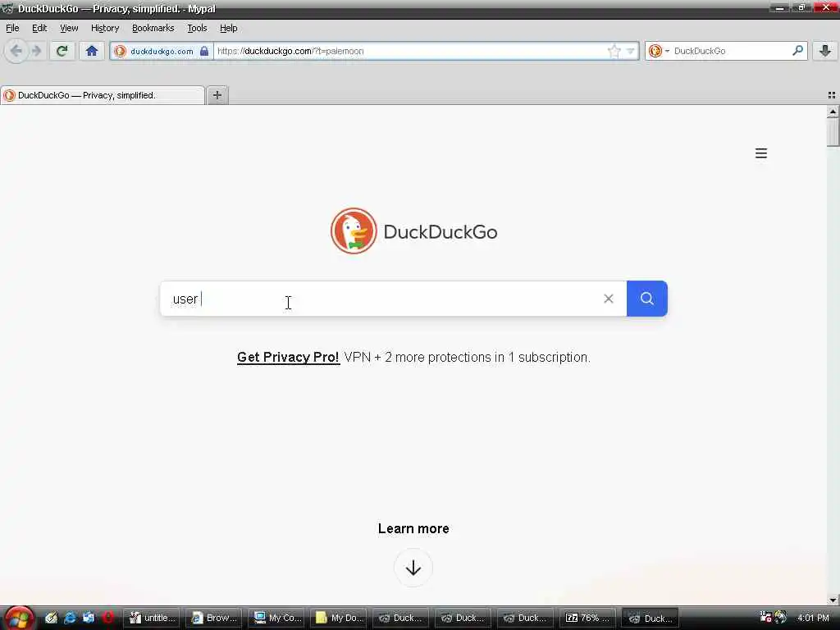Go forward with the Forward arrow button
Viewport: 840px width, 630px height.
tap(36, 51)
